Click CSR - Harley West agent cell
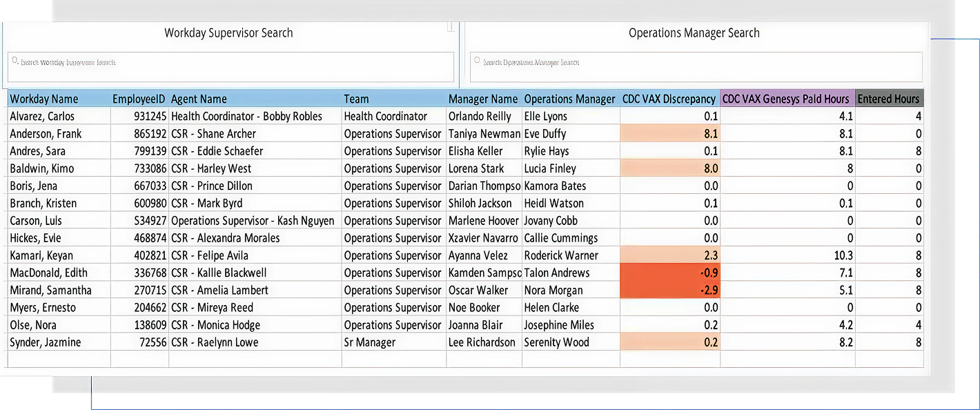The height and width of the screenshot is (410, 980). point(255,168)
